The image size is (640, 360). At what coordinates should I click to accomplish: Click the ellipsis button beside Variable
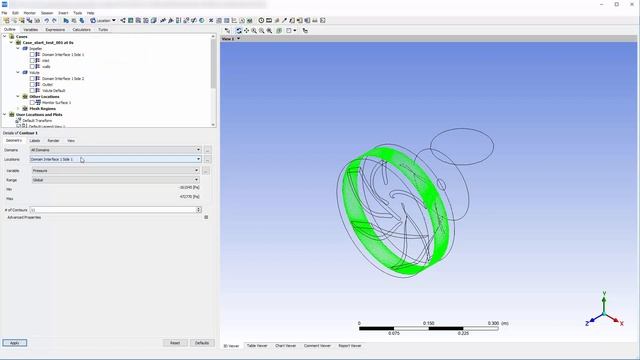click(x=206, y=171)
